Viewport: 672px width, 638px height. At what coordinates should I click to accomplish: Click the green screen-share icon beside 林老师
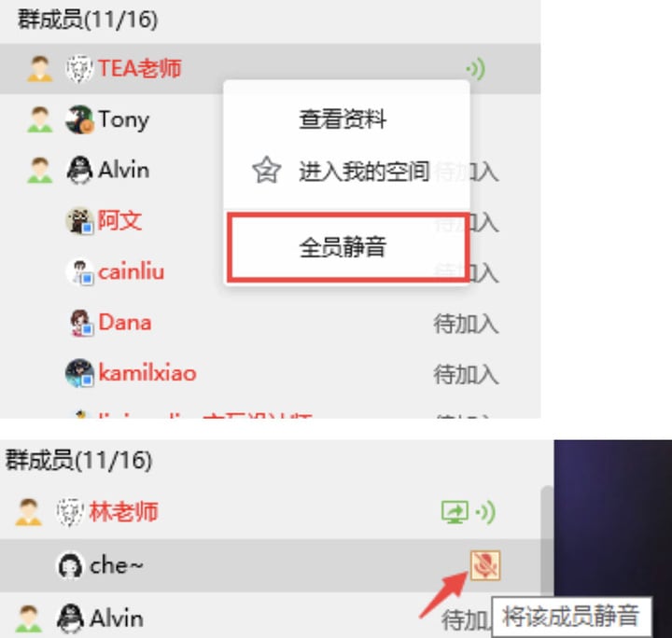coord(455,512)
